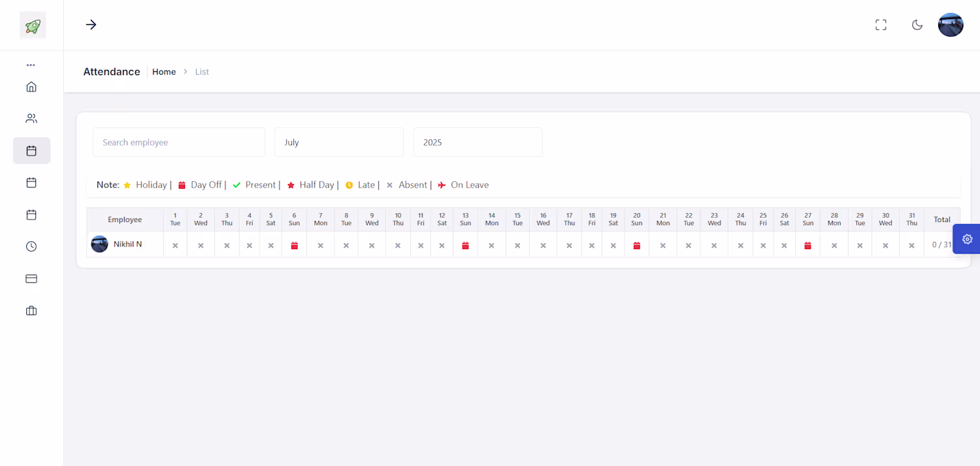Click the Search employee field
Viewport: 980px width, 466px height.
[179, 142]
